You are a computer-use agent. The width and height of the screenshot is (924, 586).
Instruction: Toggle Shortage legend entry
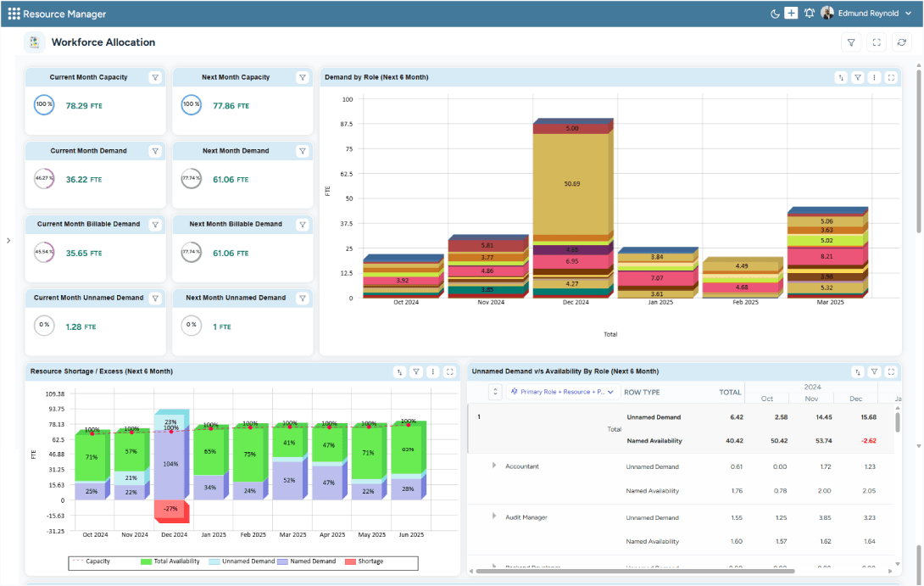click(365, 561)
